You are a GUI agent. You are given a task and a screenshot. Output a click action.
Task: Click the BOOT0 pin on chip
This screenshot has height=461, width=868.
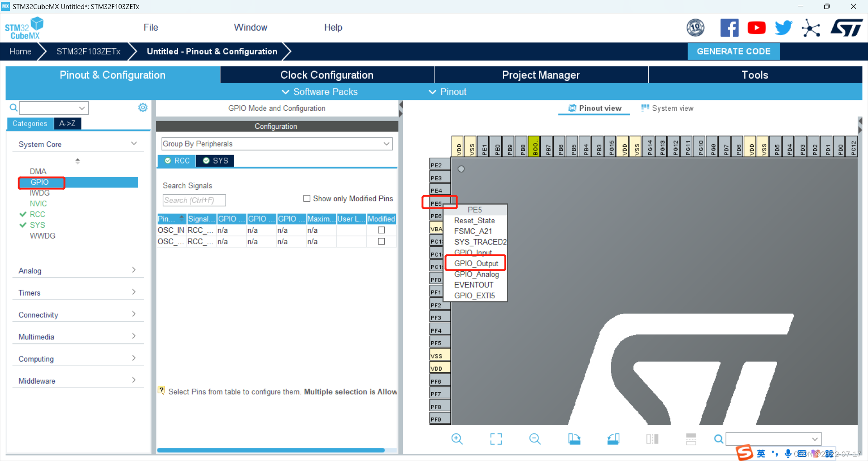(x=534, y=146)
